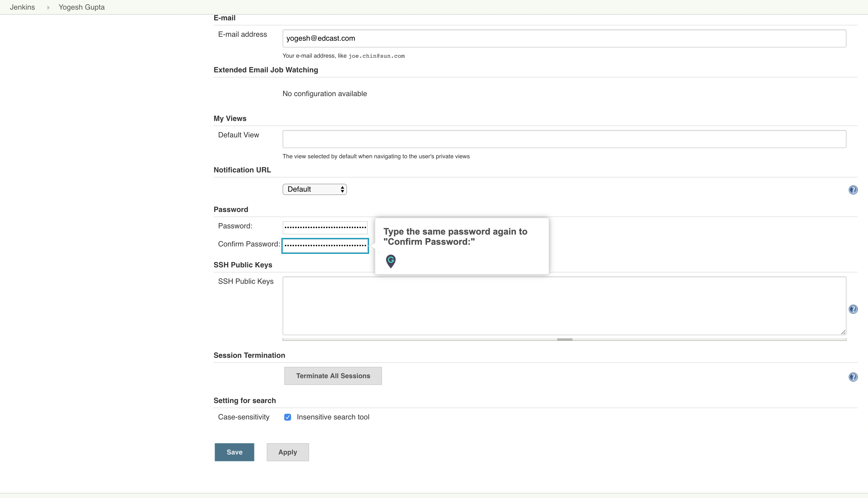Select Yogesh Gupta in the breadcrumb
The image size is (868, 498).
coord(81,7)
